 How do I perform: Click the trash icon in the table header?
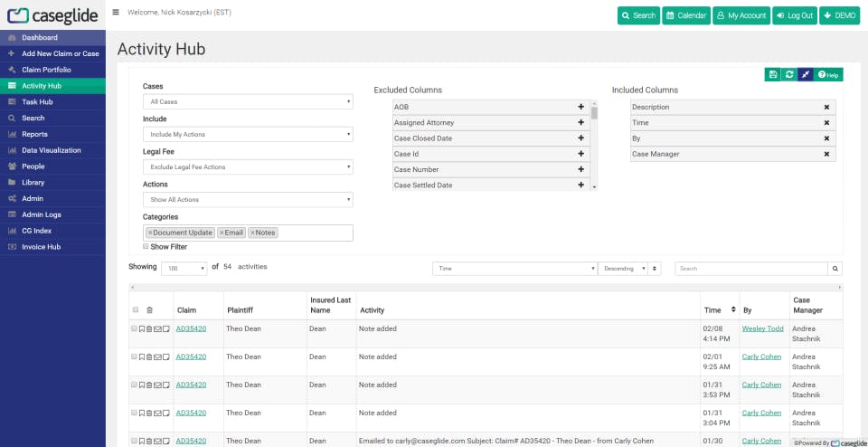[x=150, y=309]
